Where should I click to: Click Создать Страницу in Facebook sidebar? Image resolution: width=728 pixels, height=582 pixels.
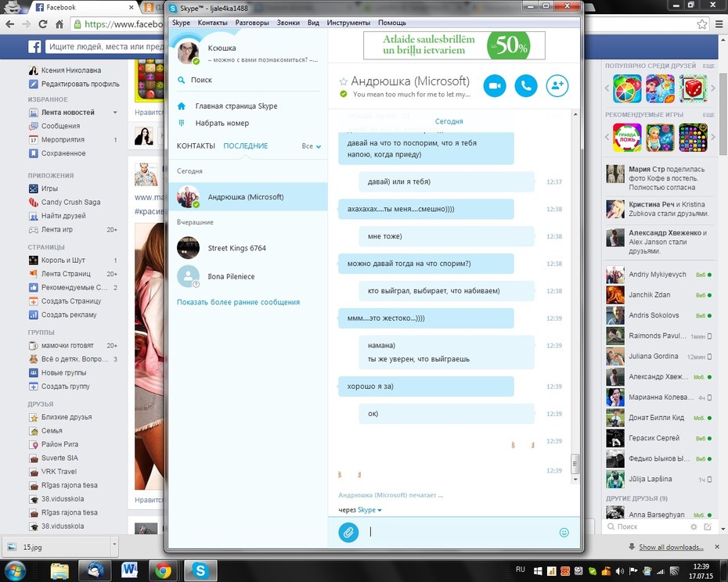coord(71,301)
